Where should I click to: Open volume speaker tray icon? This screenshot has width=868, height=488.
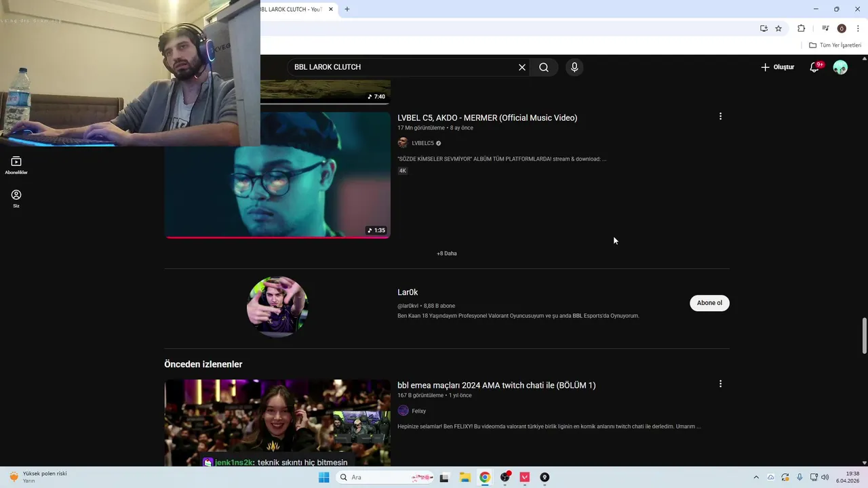tap(825, 477)
